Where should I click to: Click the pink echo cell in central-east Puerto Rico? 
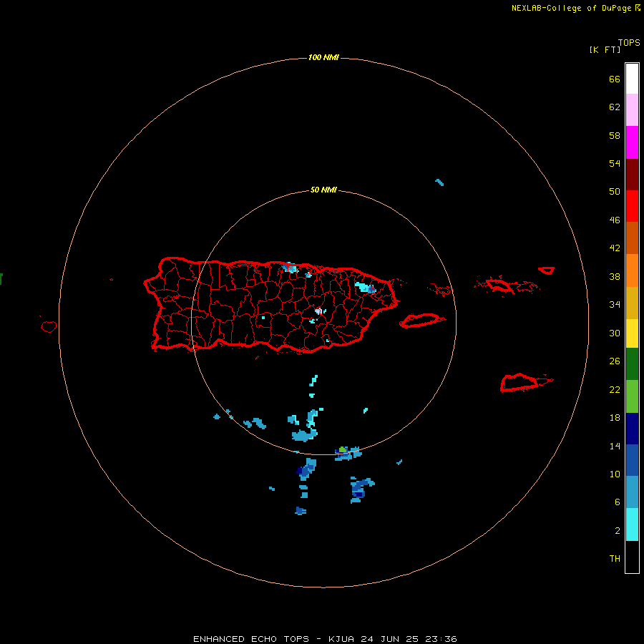[x=318, y=311]
